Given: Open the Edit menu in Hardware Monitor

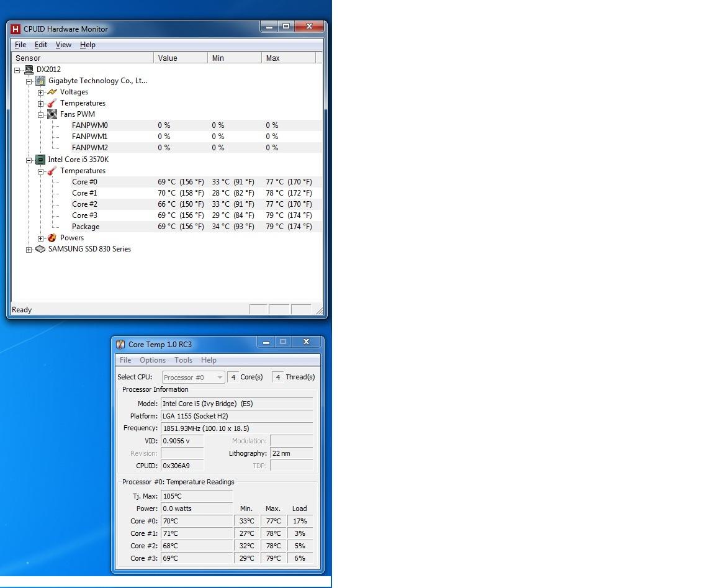Looking at the screenshot, I should [41, 45].
